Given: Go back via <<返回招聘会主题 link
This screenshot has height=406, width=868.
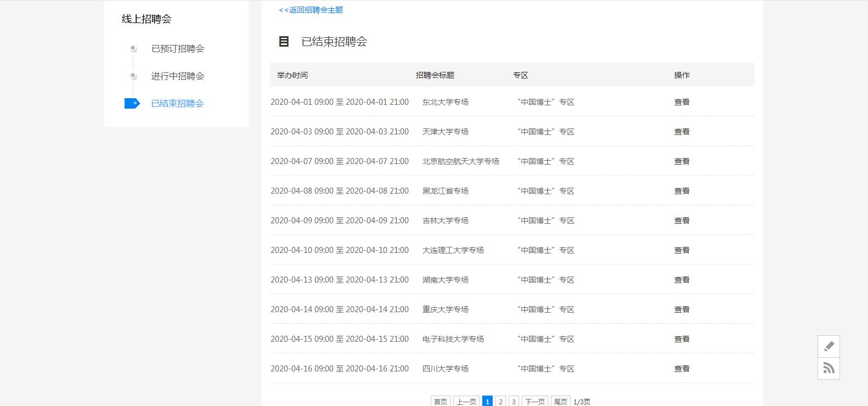Looking at the screenshot, I should point(311,10).
